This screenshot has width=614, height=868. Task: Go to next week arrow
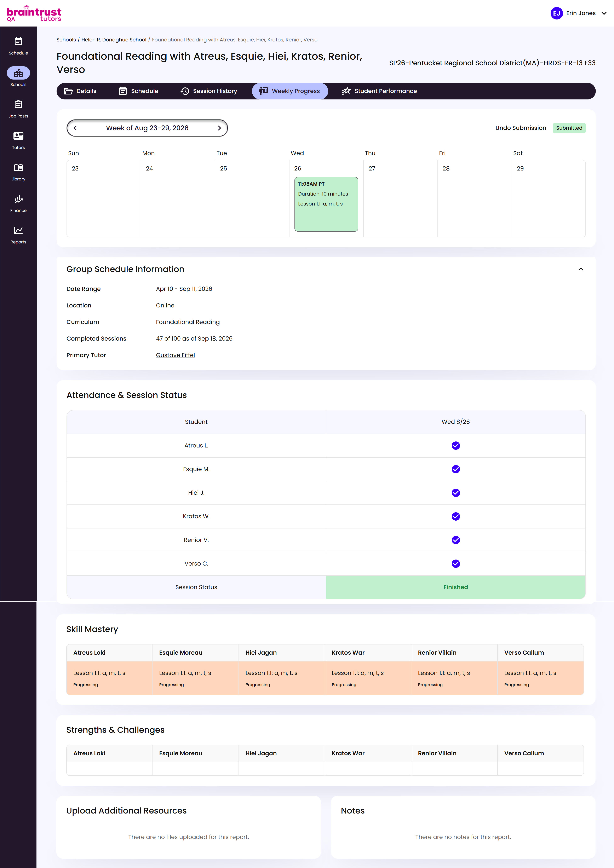219,128
